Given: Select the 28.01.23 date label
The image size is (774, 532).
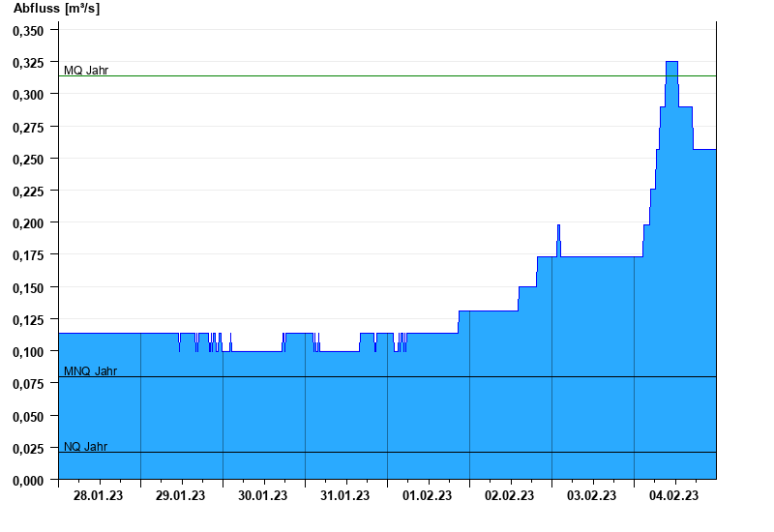Looking at the screenshot, I should click(99, 496).
